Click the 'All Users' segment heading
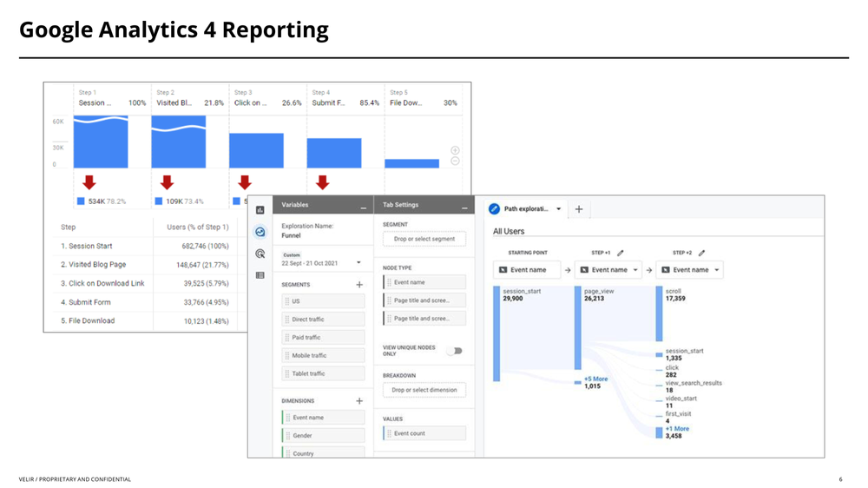 (x=509, y=231)
